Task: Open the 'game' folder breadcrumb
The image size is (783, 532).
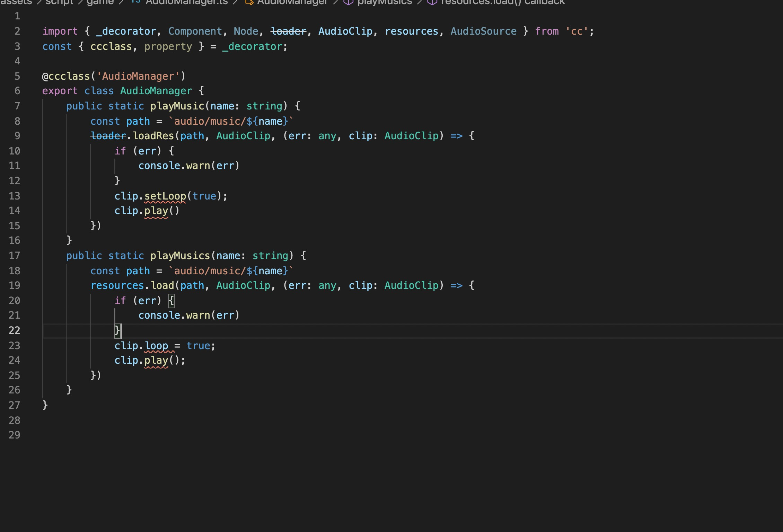Action: (x=100, y=2)
